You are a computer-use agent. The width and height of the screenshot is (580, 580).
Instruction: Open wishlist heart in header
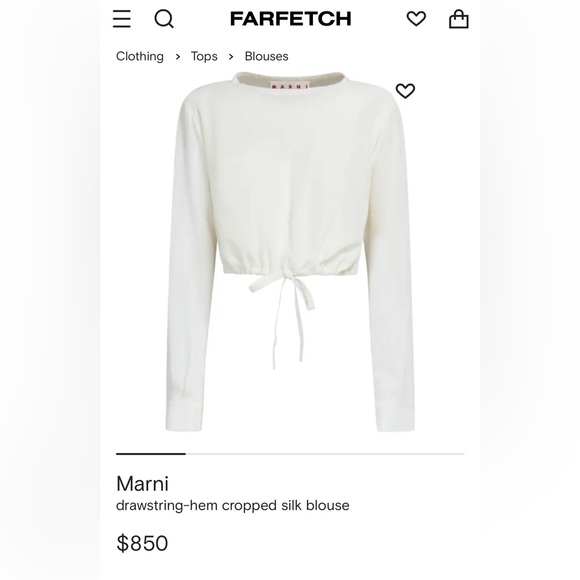point(416,18)
